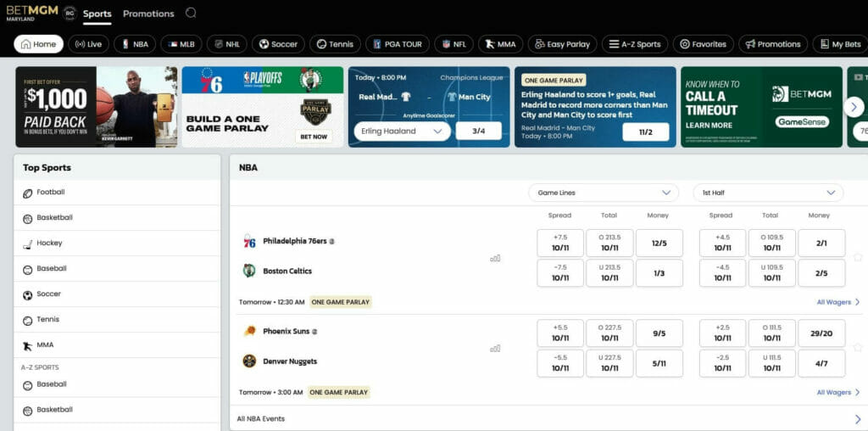Open All Wagers for 76ers-Celtics
This screenshot has width=868, height=431.
pyautogui.click(x=838, y=302)
